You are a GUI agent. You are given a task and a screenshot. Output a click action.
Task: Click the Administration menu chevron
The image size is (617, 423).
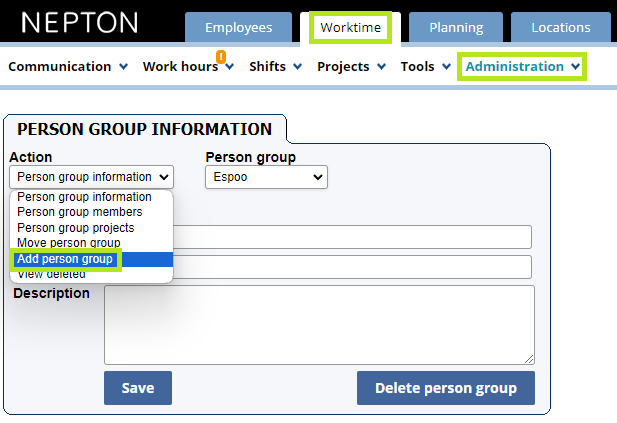tap(575, 66)
